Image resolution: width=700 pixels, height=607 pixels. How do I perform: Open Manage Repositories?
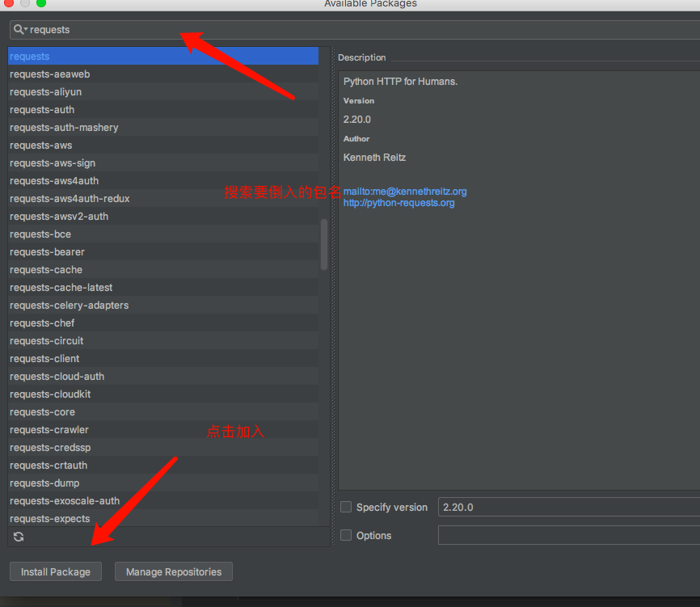click(x=174, y=571)
